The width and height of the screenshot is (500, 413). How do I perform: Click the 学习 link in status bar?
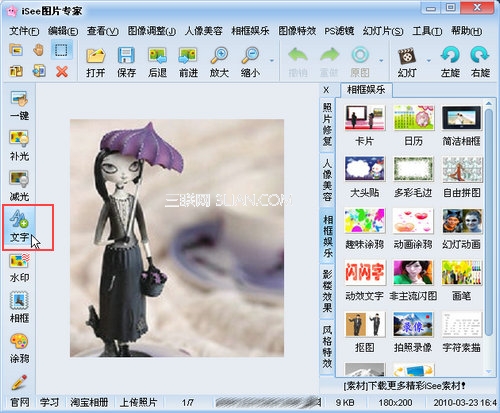point(49,402)
